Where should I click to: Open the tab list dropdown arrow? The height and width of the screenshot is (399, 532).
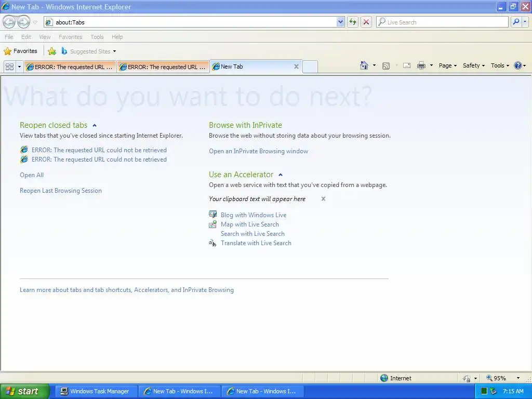19,66
